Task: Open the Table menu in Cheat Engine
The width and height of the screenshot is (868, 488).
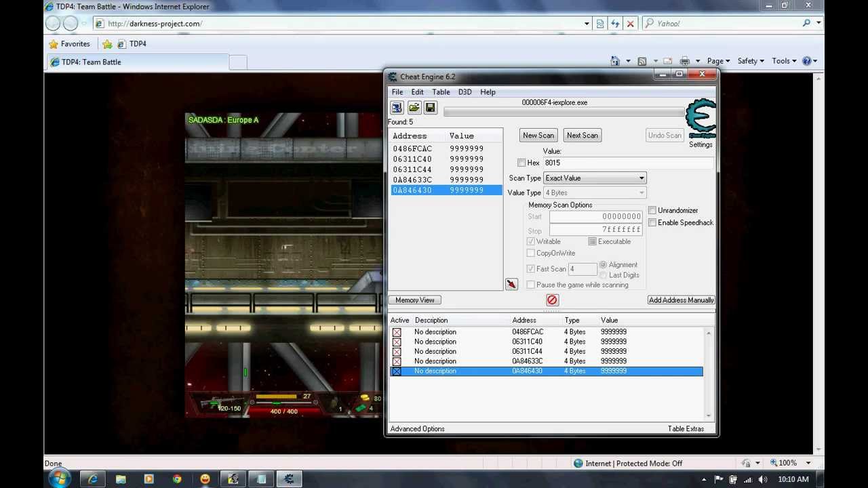Action: pos(441,92)
